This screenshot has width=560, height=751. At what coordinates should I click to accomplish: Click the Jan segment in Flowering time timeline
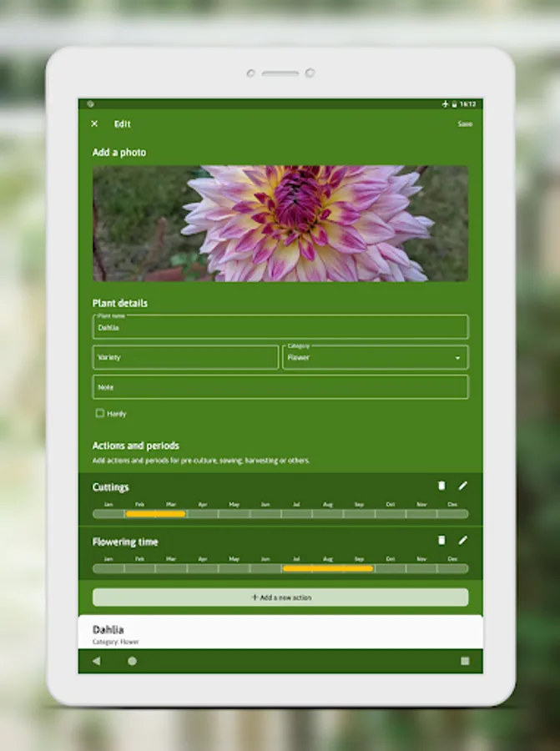coord(108,568)
